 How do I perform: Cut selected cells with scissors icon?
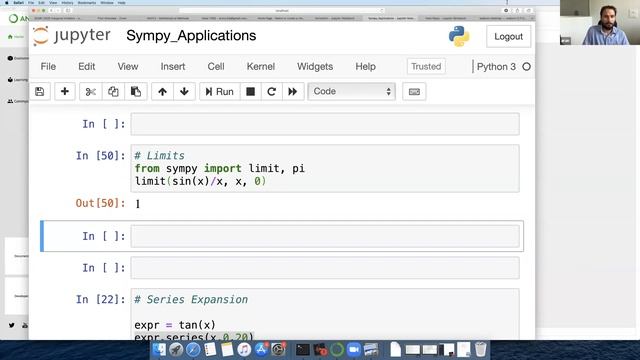(x=90, y=91)
